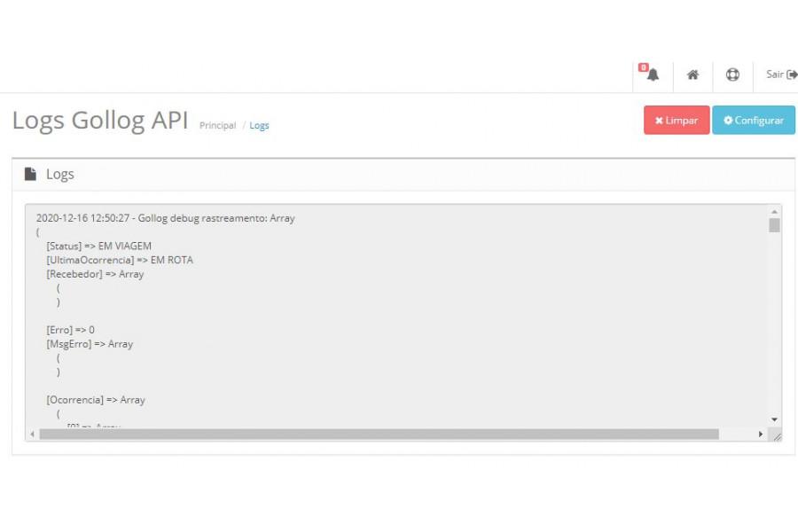Click the red Limpar button
This screenshot has height=532, width=798.
(677, 121)
